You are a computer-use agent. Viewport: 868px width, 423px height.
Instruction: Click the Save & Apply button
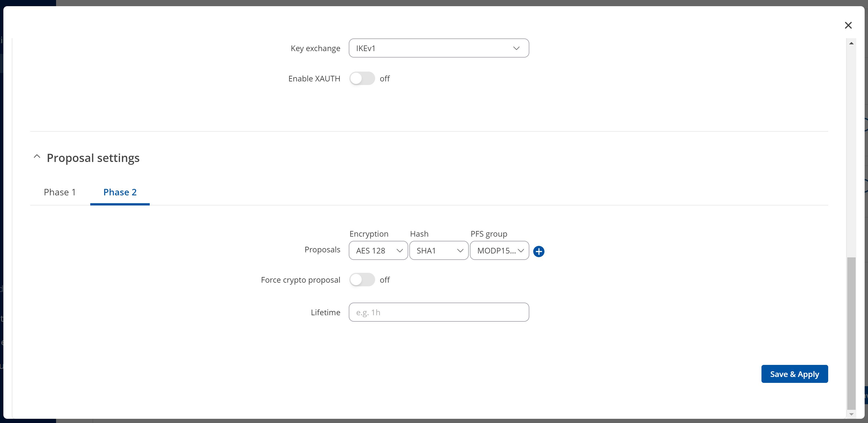point(795,374)
